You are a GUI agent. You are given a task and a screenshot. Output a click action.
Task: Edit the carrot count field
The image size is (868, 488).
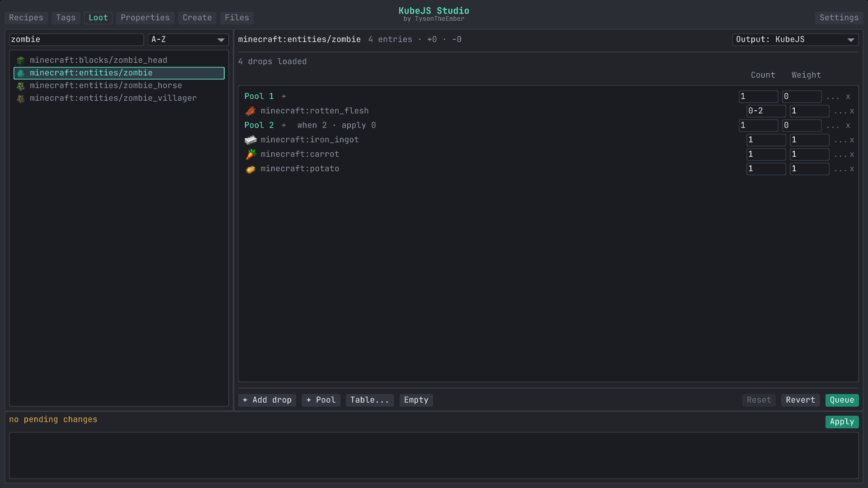pyautogui.click(x=766, y=155)
